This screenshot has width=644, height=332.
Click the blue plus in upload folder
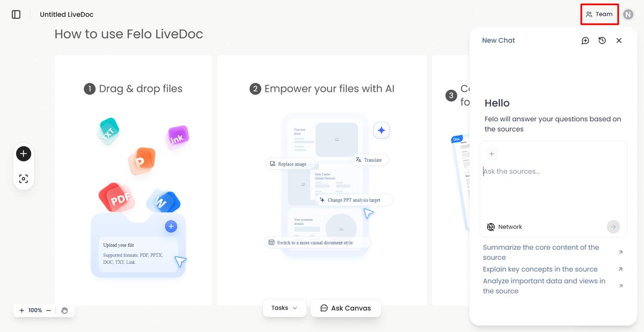tap(171, 227)
